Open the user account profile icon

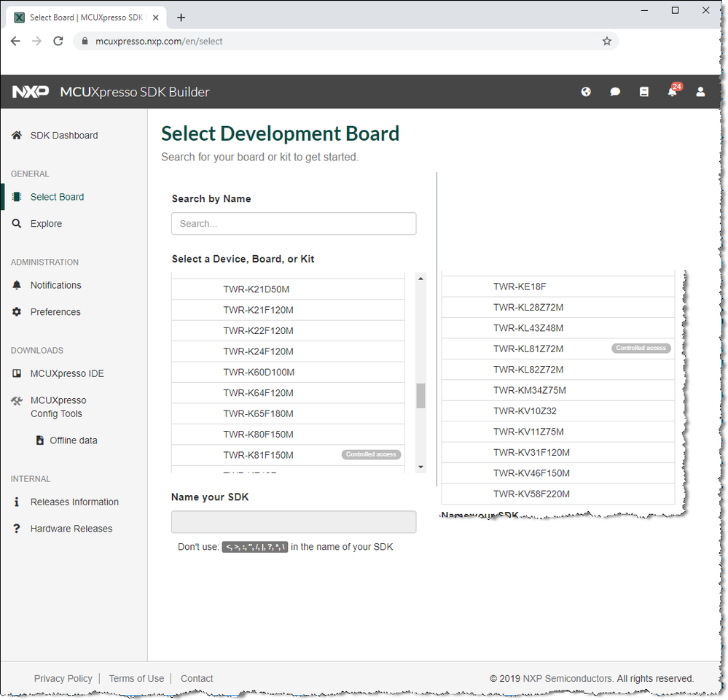pyautogui.click(x=700, y=92)
